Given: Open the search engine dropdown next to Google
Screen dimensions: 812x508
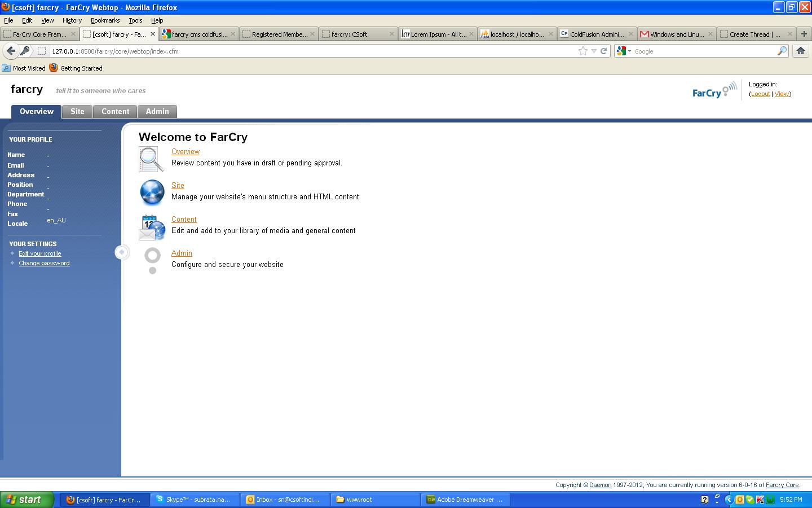Looking at the screenshot, I should pyautogui.click(x=624, y=51).
